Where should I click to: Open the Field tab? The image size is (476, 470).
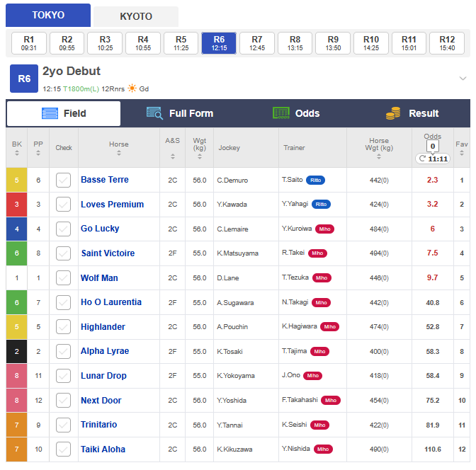coord(64,113)
